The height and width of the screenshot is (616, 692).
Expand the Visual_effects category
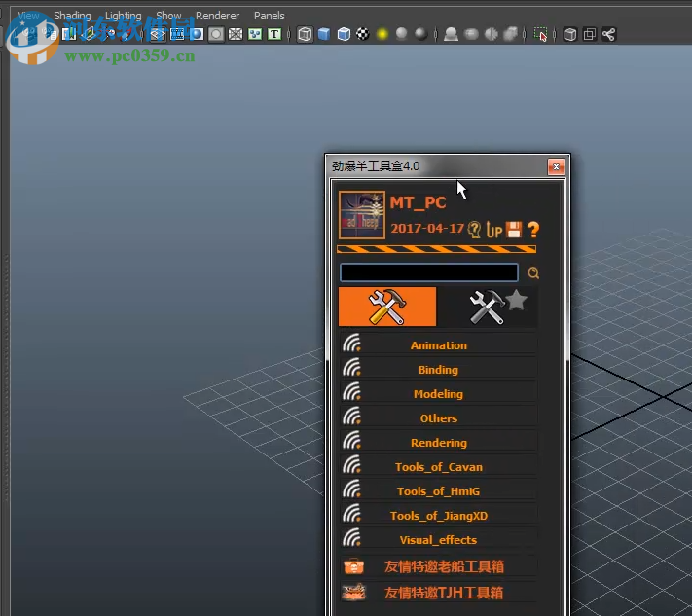point(438,540)
